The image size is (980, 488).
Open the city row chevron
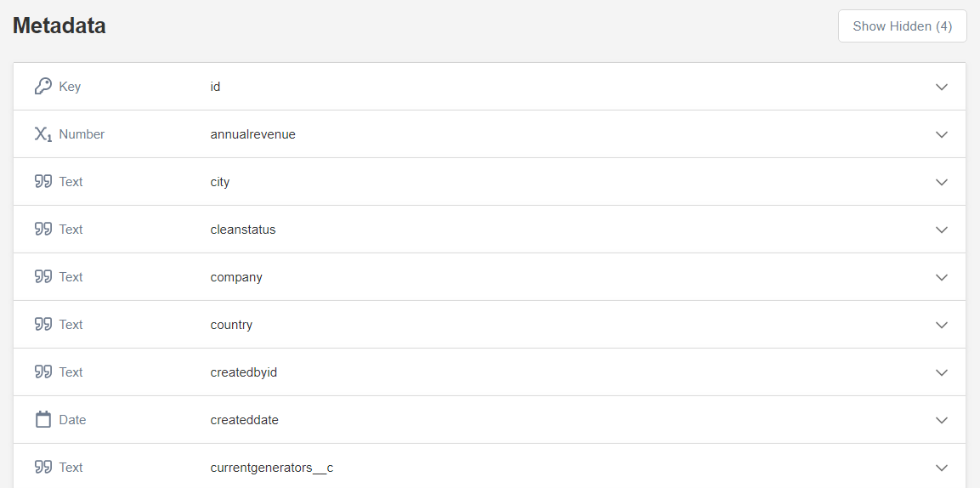[x=942, y=182]
